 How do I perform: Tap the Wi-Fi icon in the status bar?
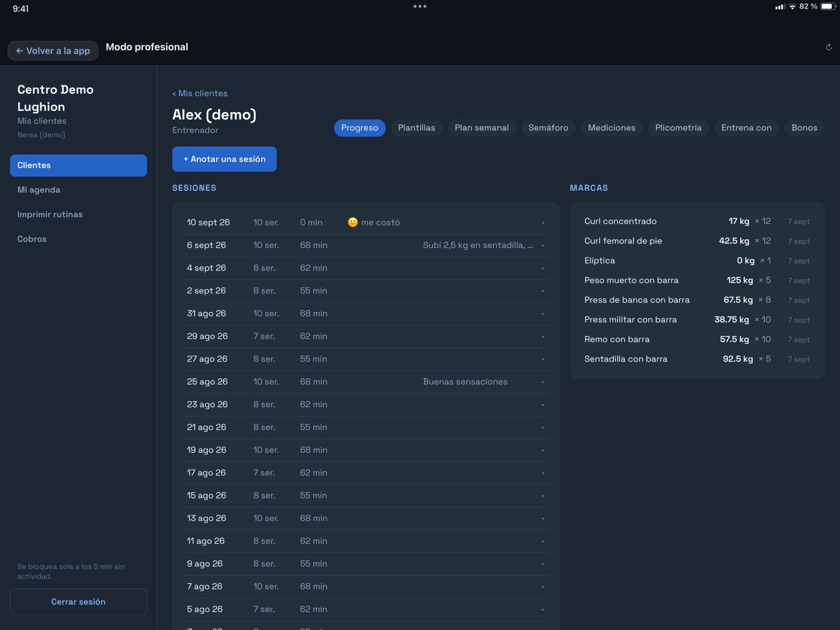792,7
